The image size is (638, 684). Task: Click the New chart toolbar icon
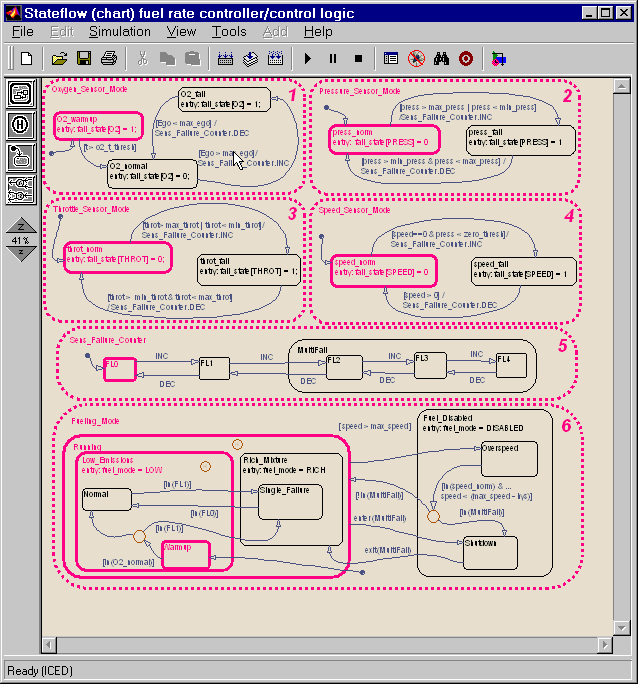click(27, 58)
